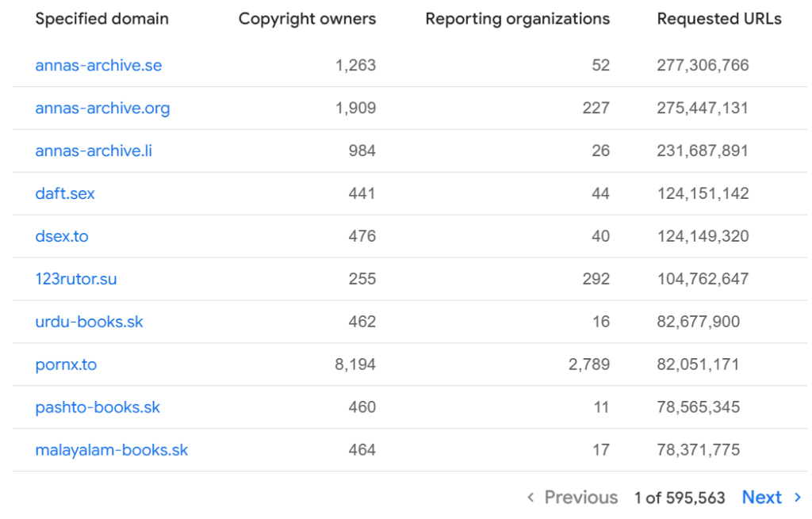This screenshot has width=812, height=519.
Task: Click the page count text 1 of 595,563
Action: click(x=678, y=498)
